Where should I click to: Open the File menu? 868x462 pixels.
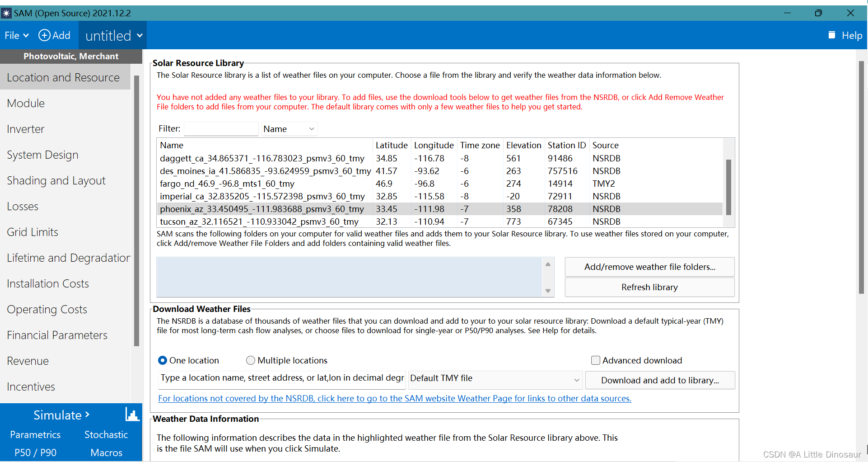tap(17, 35)
